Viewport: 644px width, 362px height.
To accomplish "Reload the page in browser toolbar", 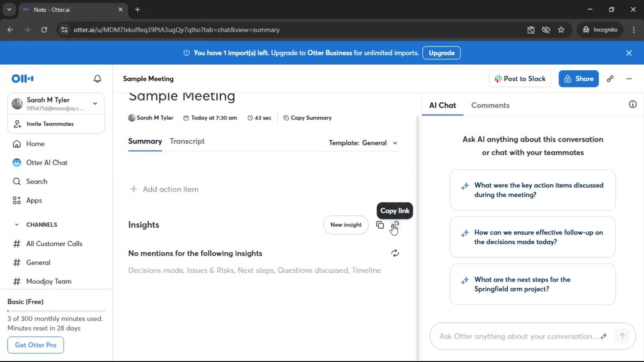I will 44,30.
